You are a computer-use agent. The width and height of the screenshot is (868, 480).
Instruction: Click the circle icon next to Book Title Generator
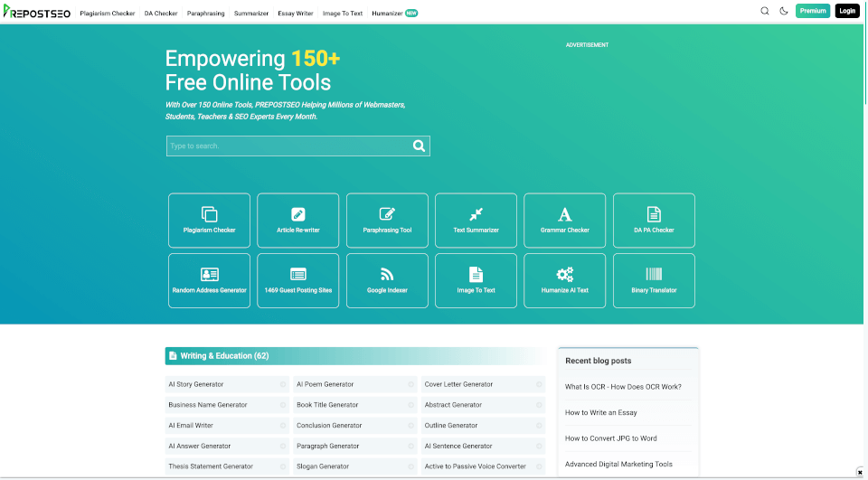(x=410, y=405)
